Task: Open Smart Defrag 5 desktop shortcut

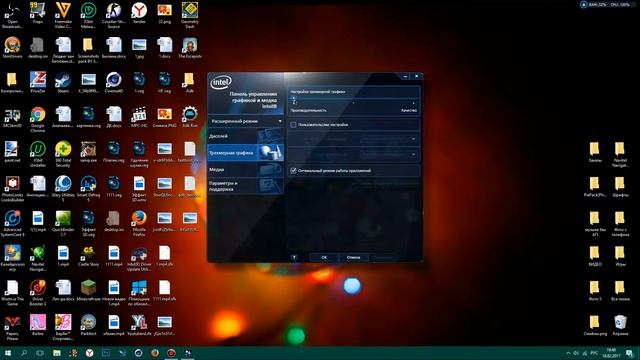Action: [88, 188]
